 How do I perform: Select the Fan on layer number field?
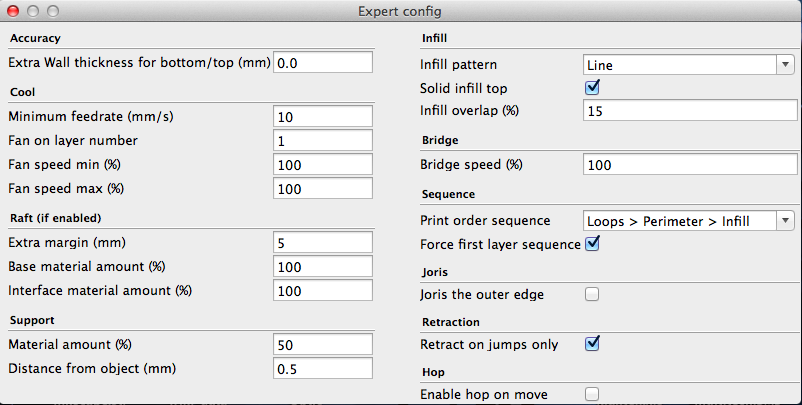pyautogui.click(x=322, y=141)
